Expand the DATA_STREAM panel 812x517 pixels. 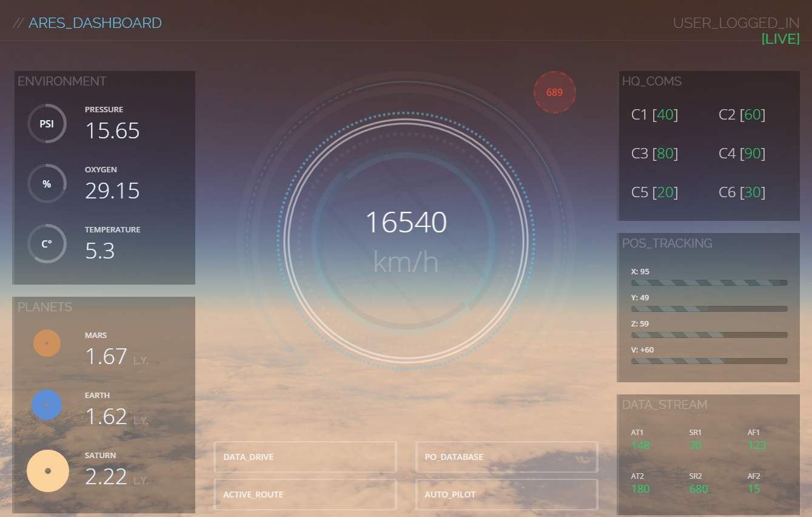[664, 405]
